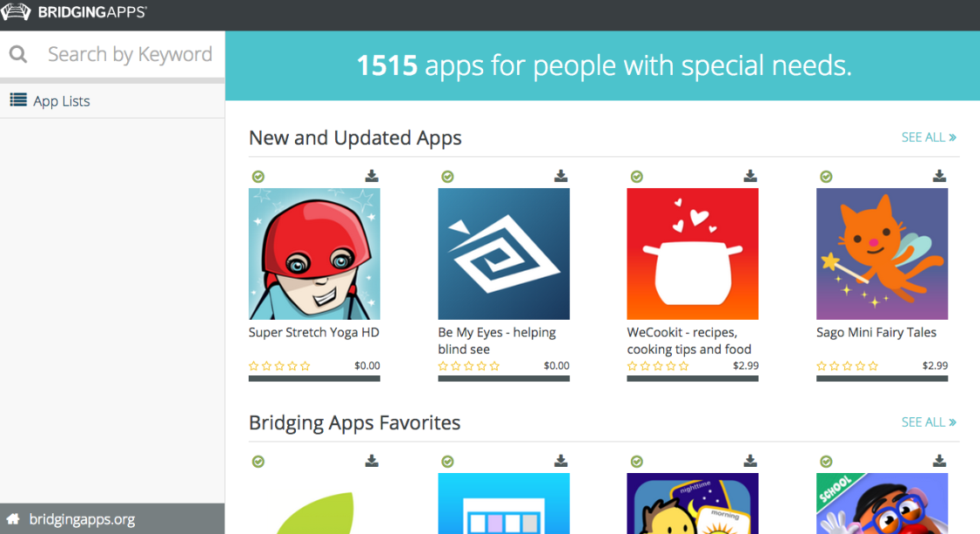The height and width of the screenshot is (534, 980).
Task: Toggle the green checkmark badge on Super Stretch Yoga HD
Action: click(258, 176)
